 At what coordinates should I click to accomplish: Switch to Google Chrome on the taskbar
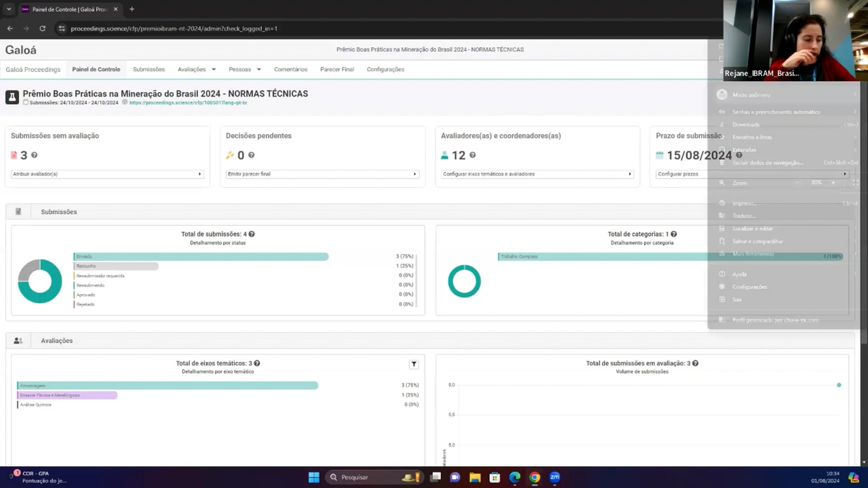(535, 477)
